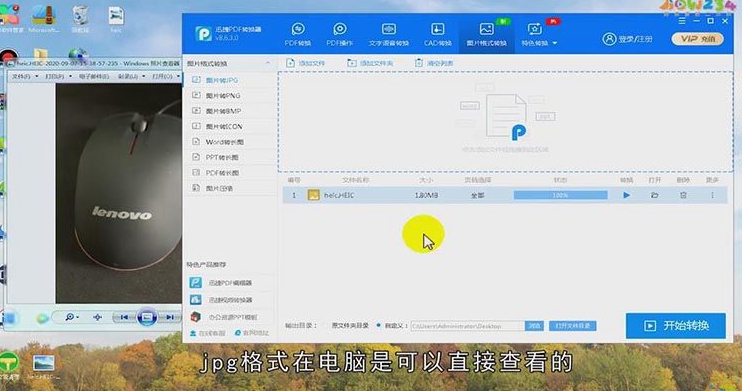Viewport: 742px width, 391px height.
Task: Open the helc.HEIC image desktop icon at bottom
Action: (x=44, y=367)
